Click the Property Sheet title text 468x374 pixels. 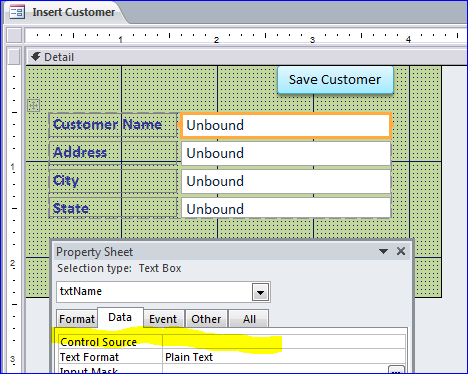click(94, 252)
